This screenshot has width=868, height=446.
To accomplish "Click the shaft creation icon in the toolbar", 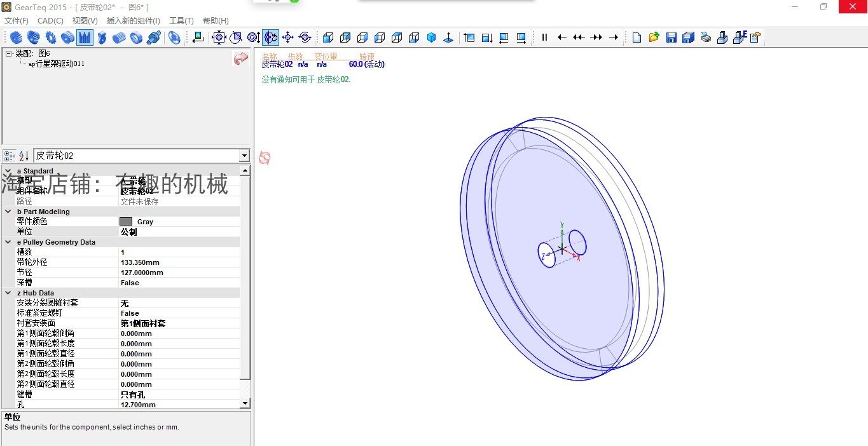I will [x=154, y=37].
